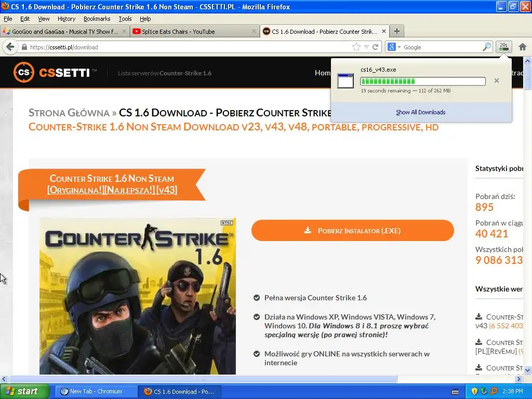
Task: Open the Help menu
Action: (x=145, y=19)
